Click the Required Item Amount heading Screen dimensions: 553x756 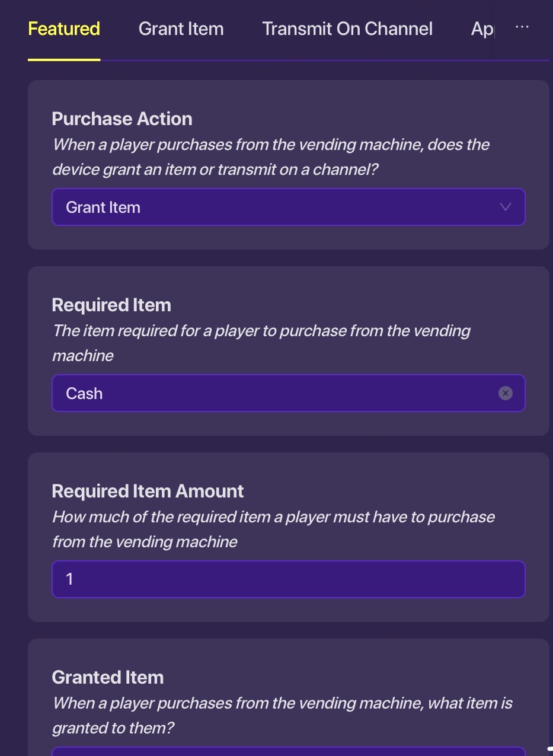point(148,491)
